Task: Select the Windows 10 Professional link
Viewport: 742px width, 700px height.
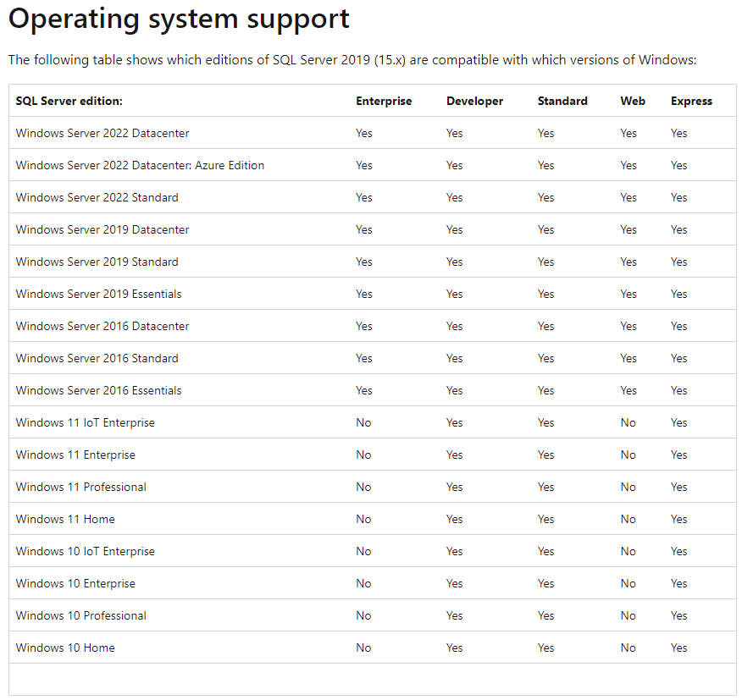Action: (x=80, y=615)
